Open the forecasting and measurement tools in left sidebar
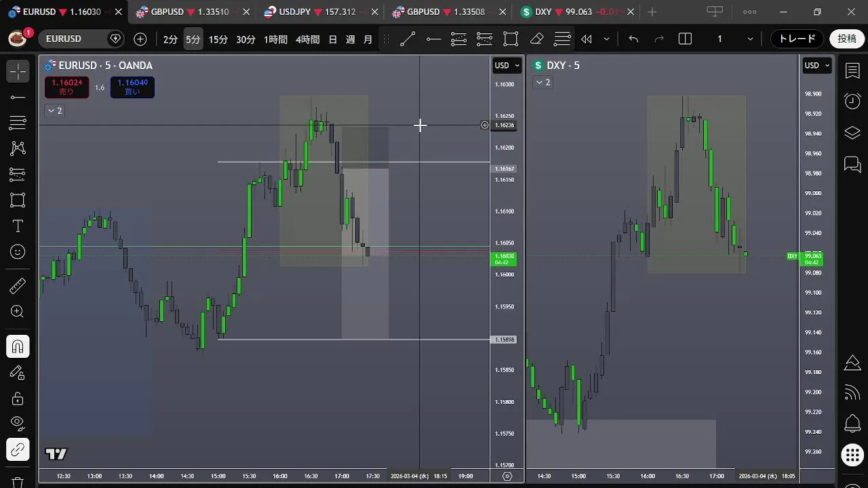Screen dimensions: 868x488 click(18, 174)
